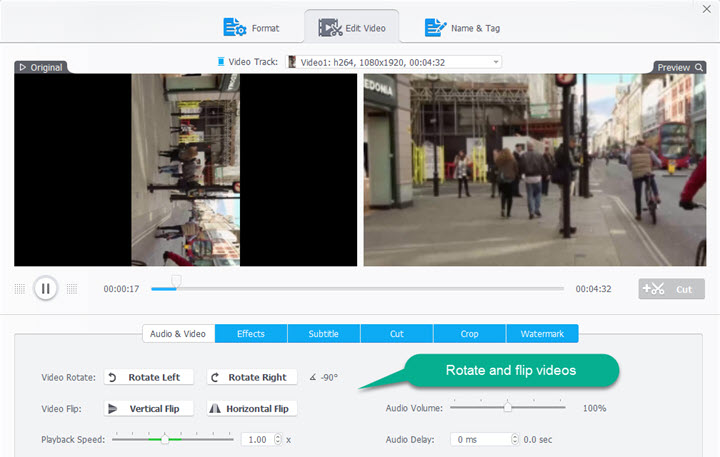Click the 100% audio volume value

pyautogui.click(x=595, y=408)
